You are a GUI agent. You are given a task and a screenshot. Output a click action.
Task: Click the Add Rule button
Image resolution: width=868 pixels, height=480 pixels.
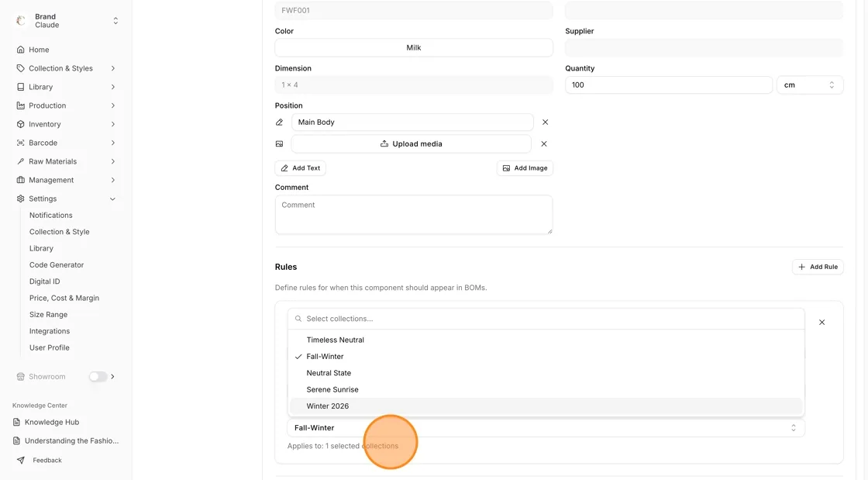818,267
